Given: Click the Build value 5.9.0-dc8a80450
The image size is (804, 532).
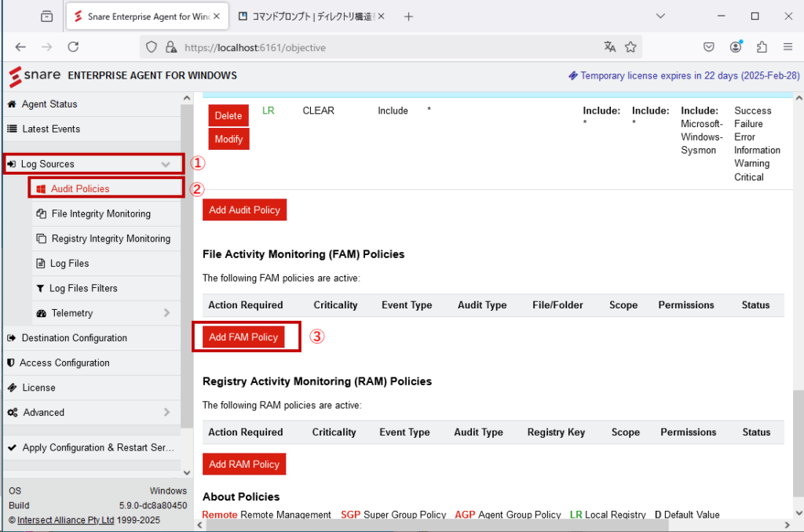Looking at the screenshot, I should coord(153,505).
